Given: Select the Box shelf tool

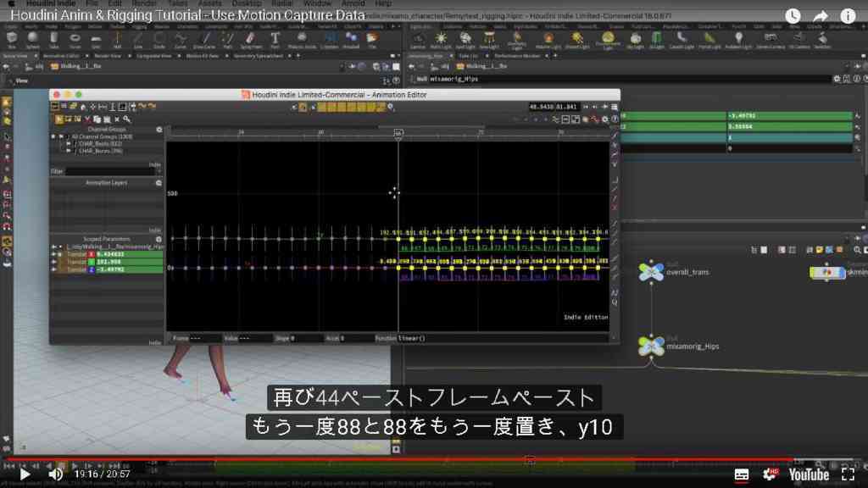Looking at the screenshot, I should (x=12, y=39).
